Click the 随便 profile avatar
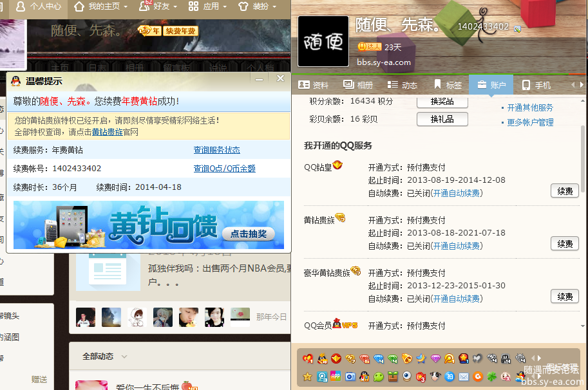This screenshot has width=588, height=390. click(323, 41)
